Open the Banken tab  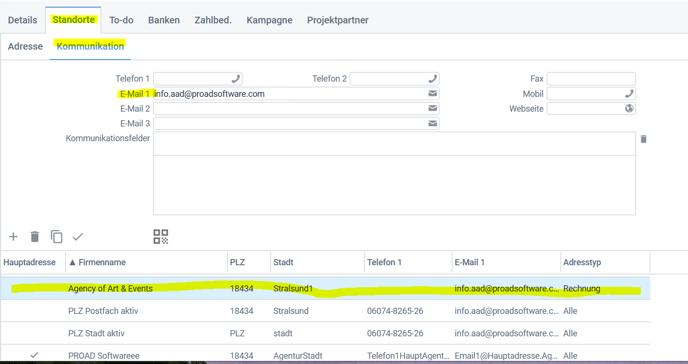(164, 20)
